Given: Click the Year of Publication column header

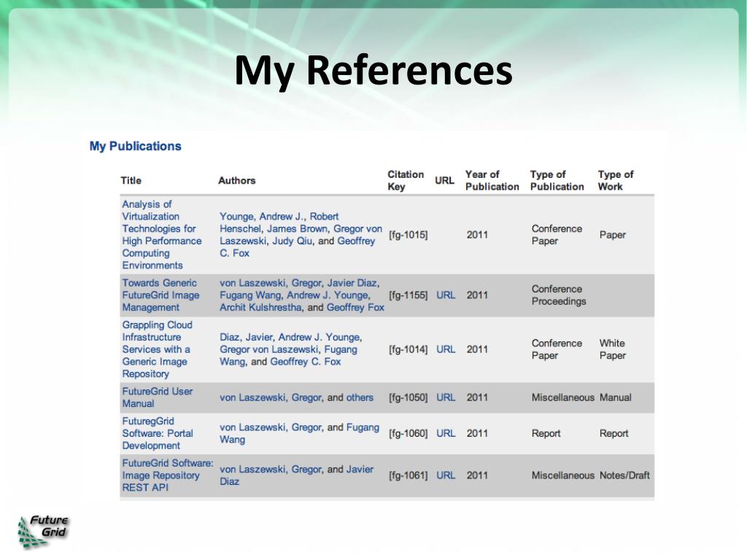Looking at the screenshot, I should point(492,181).
